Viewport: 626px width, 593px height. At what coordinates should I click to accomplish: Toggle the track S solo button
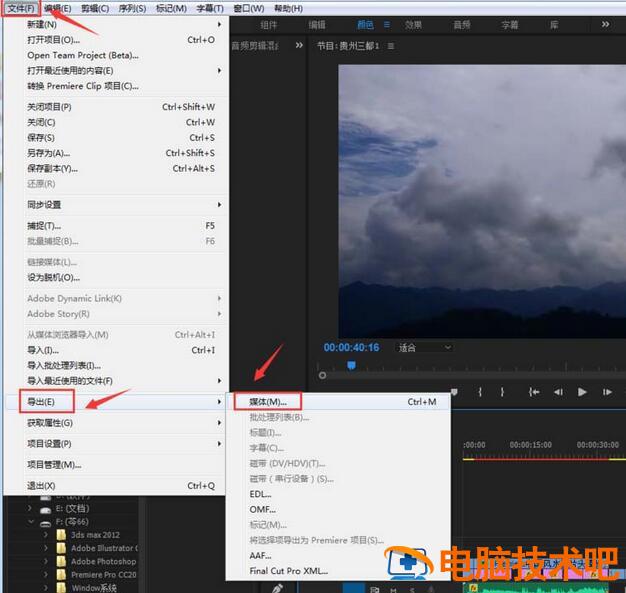point(412,590)
